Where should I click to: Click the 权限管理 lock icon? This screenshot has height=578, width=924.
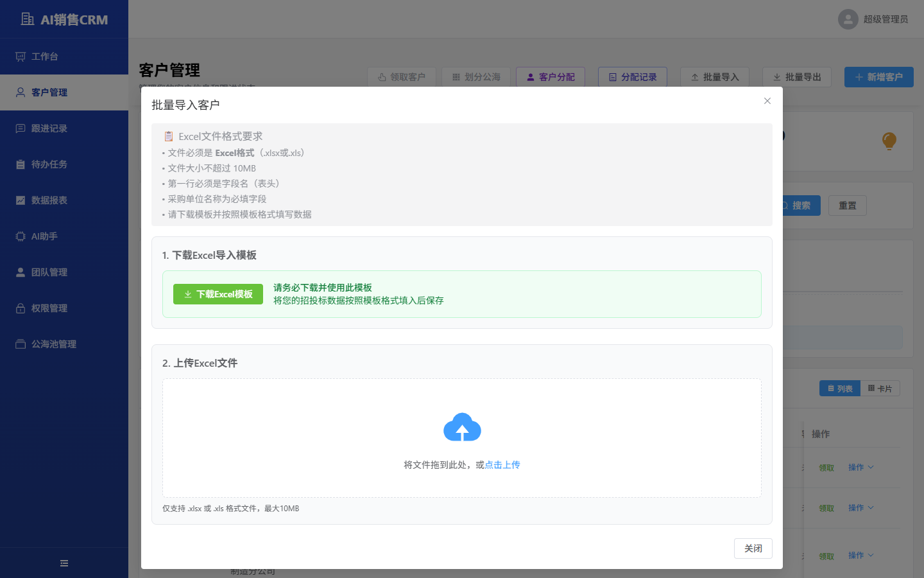click(x=21, y=308)
